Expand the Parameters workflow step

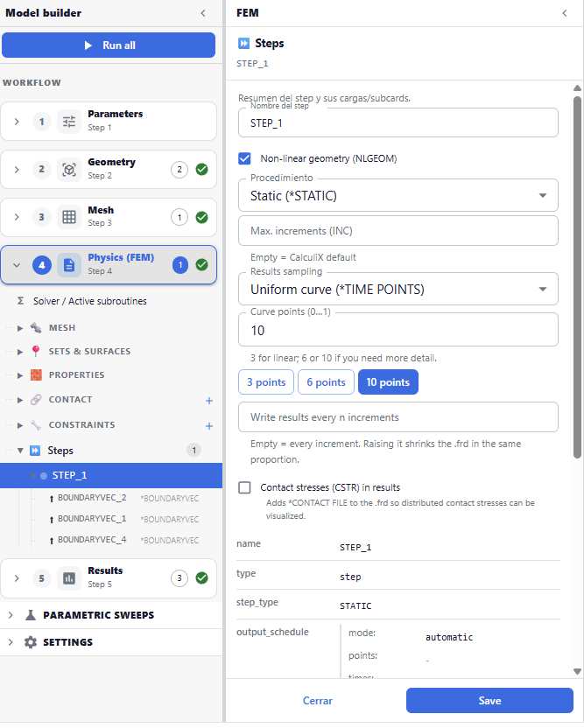point(17,122)
